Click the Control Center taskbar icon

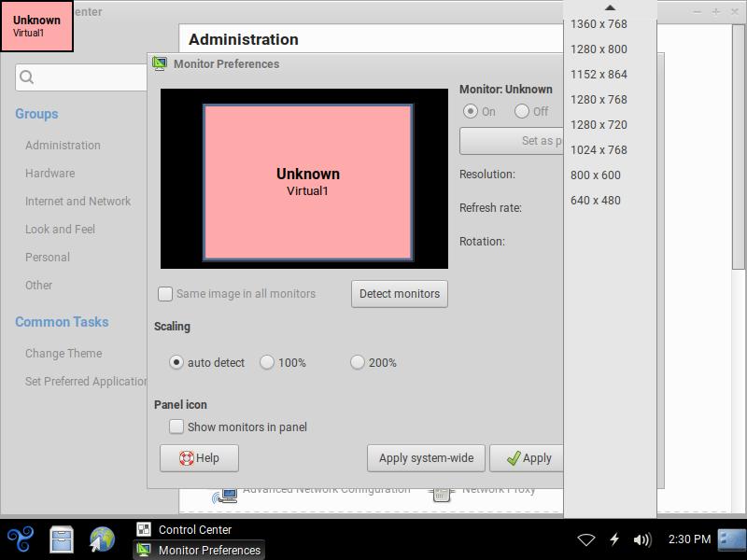click(144, 529)
